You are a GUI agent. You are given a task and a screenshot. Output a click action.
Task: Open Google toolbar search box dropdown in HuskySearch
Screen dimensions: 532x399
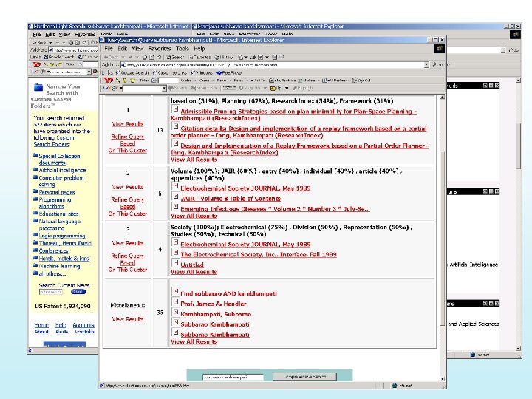click(x=164, y=88)
